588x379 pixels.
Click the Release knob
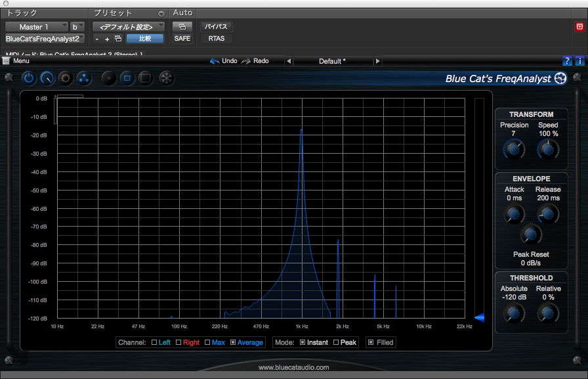click(548, 214)
